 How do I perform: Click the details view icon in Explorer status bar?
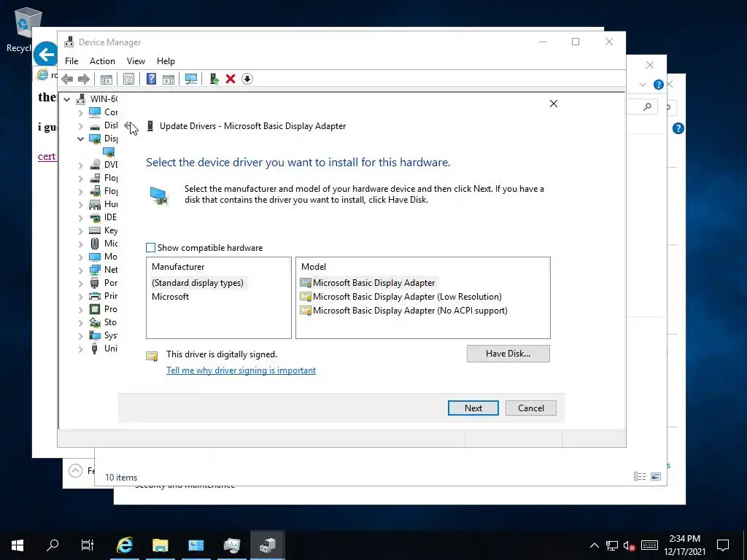point(640,477)
